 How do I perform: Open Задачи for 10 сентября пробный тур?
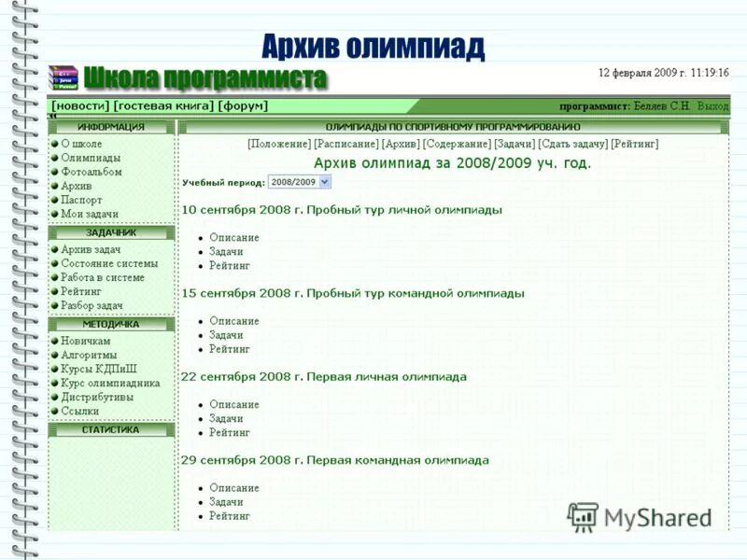click(226, 251)
